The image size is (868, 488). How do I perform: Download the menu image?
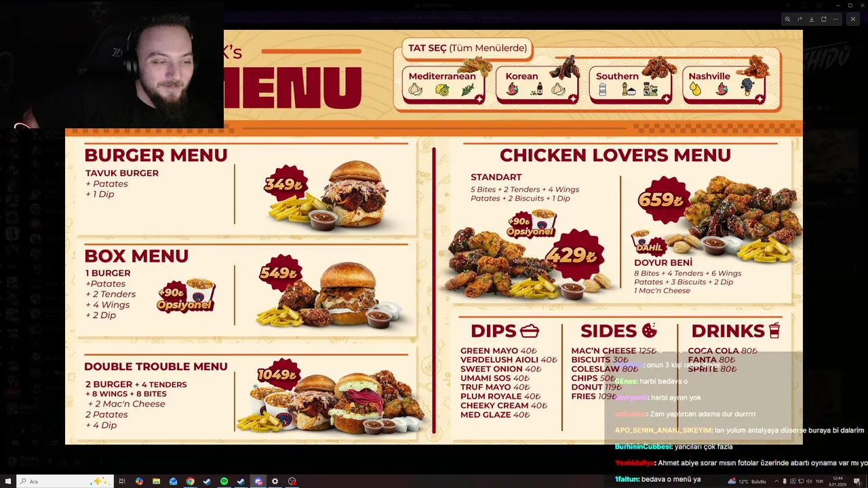pyautogui.click(x=812, y=19)
